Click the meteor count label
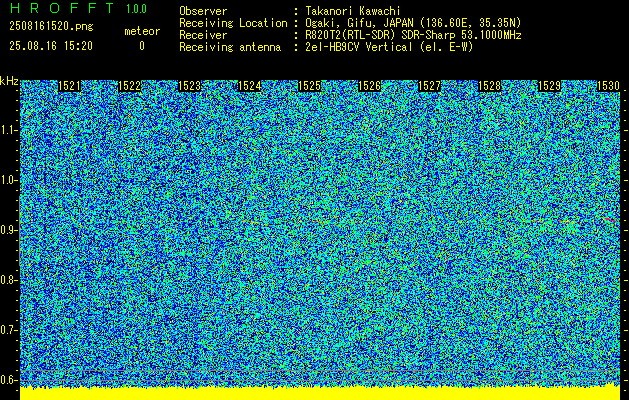 (142, 31)
